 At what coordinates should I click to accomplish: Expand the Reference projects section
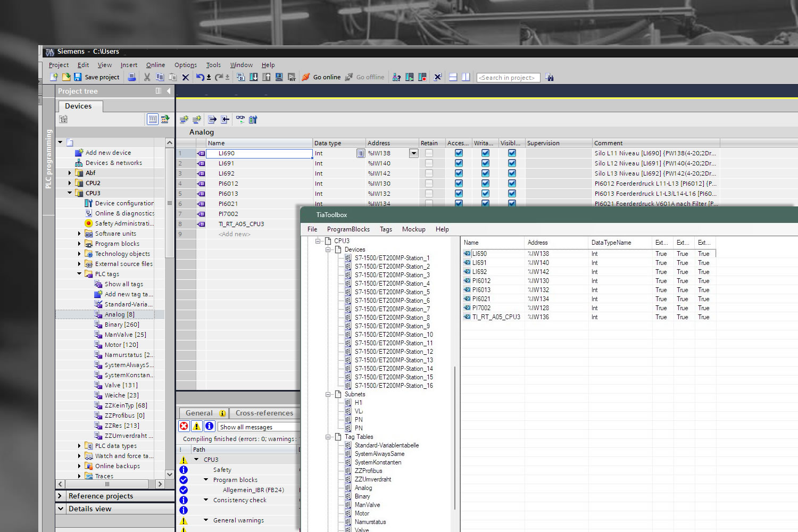(60, 496)
